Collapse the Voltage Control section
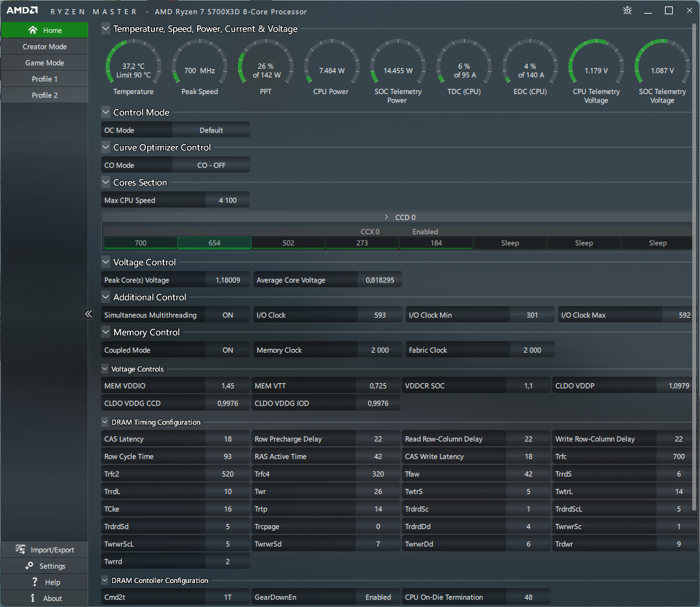Screen dimensions: 700x607 click(x=106, y=262)
